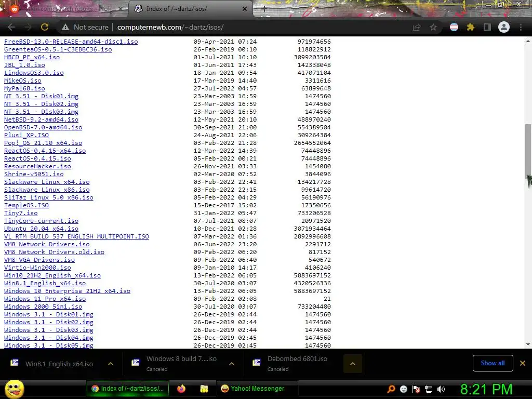
Task: Open the Extensions puzzle-piece icon
Action: point(471,27)
